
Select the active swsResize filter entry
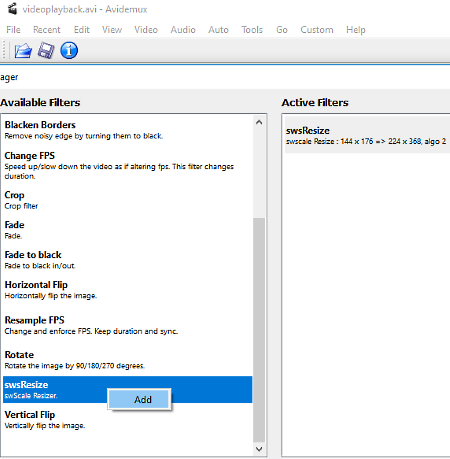tap(367, 135)
